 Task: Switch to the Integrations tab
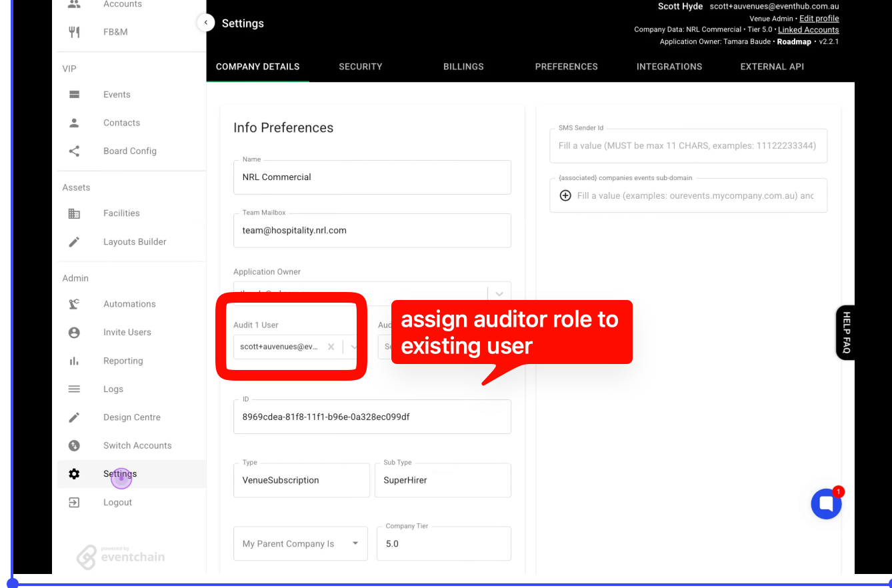point(669,67)
